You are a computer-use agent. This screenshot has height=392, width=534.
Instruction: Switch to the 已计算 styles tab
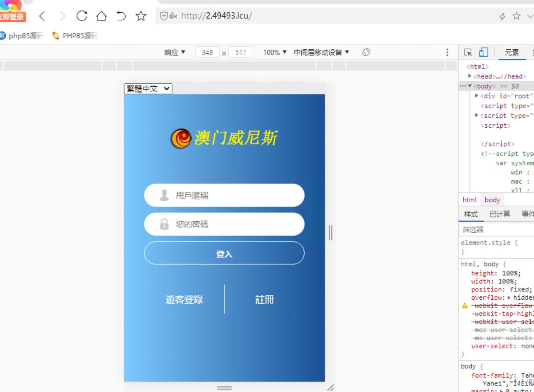coord(500,214)
